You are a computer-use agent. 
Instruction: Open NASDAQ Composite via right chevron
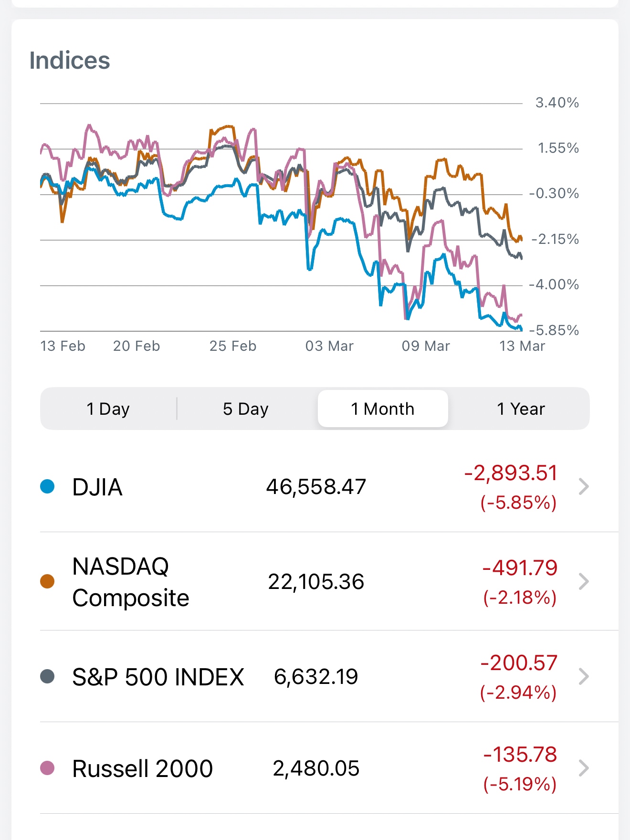[583, 582]
